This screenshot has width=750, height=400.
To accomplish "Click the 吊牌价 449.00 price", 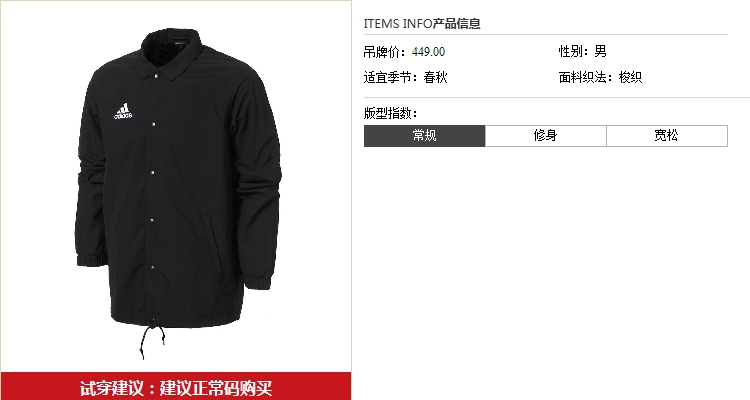I will tap(404, 52).
